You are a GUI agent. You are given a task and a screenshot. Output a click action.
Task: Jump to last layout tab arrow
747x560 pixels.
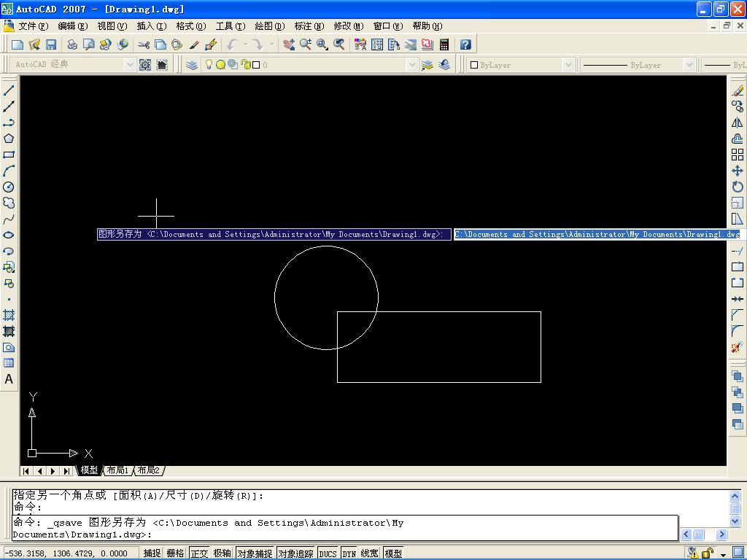pos(66,471)
